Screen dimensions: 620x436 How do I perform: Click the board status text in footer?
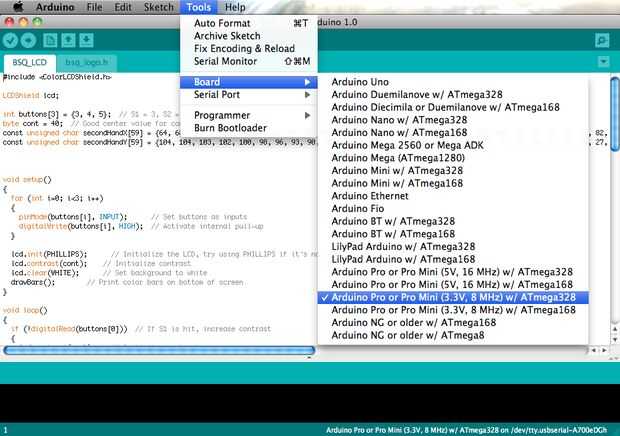tap(466, 430)
